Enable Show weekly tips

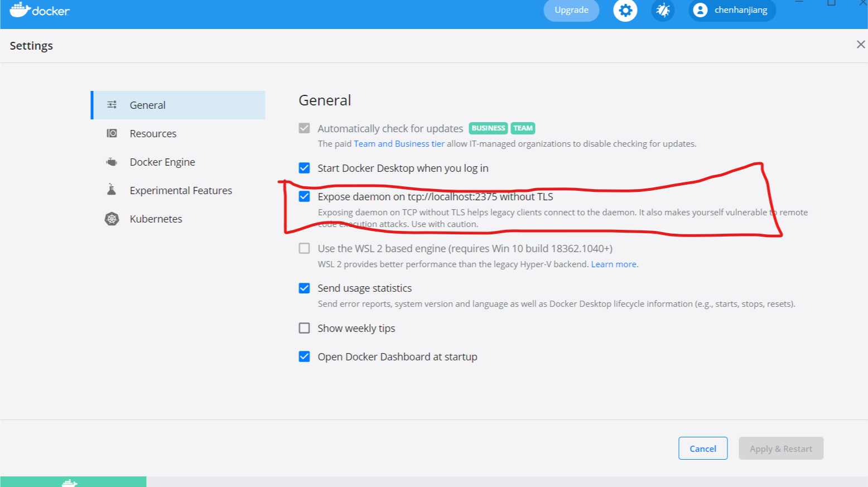[x=304, y=328]
